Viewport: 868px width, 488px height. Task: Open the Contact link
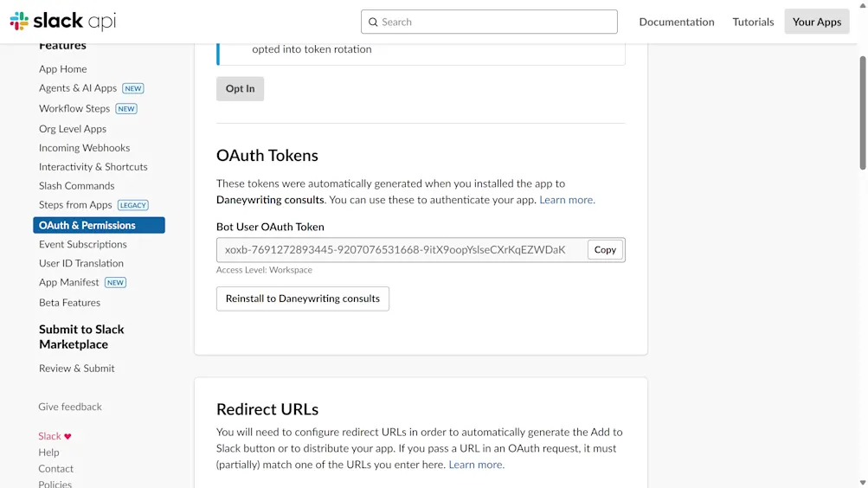(x=55, y=468)
